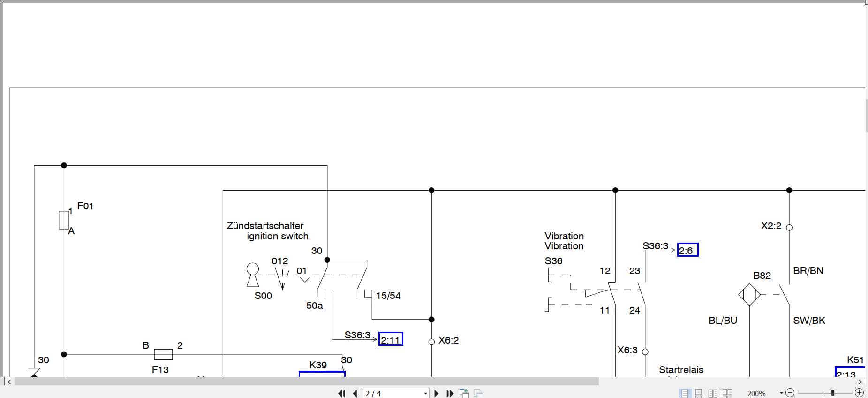Viewport: 868px width, 398px height.
Task: Go to next view icon (greyed)
Action: point(478,393)
